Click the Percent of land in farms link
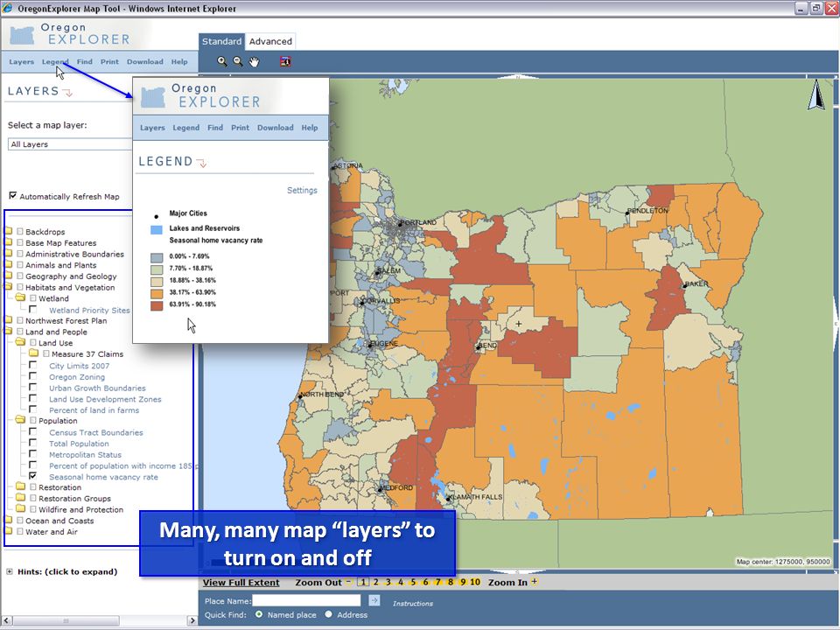 [x=94, y=410]
